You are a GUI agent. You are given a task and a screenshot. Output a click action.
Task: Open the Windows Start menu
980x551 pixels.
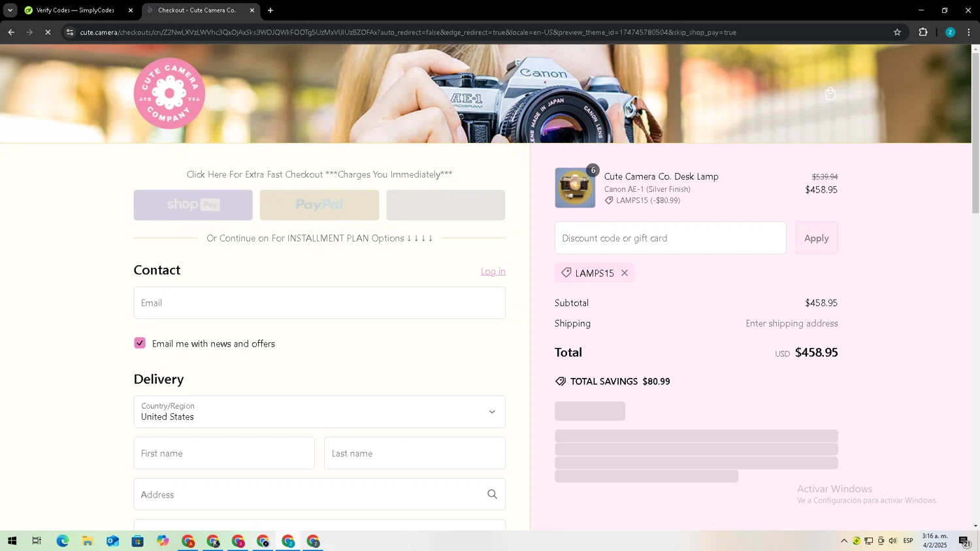12,541
